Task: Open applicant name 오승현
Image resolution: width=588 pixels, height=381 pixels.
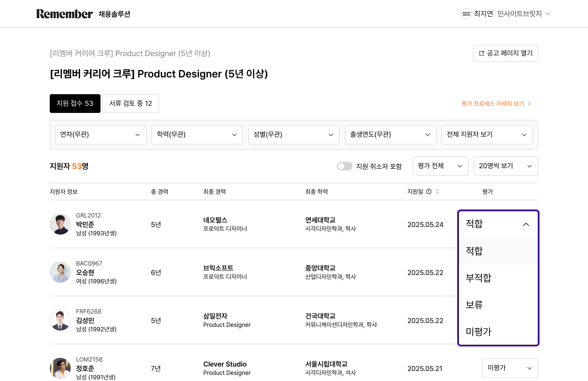Action: 85,272
